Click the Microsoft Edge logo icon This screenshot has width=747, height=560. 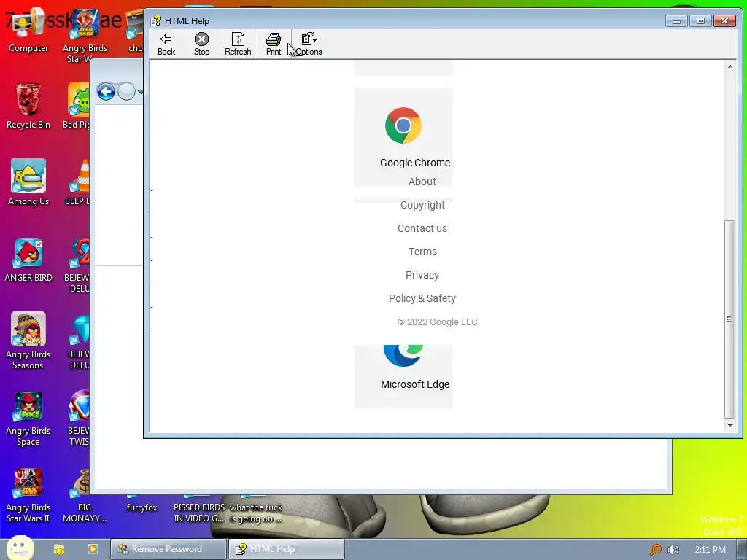click(403, 355)
